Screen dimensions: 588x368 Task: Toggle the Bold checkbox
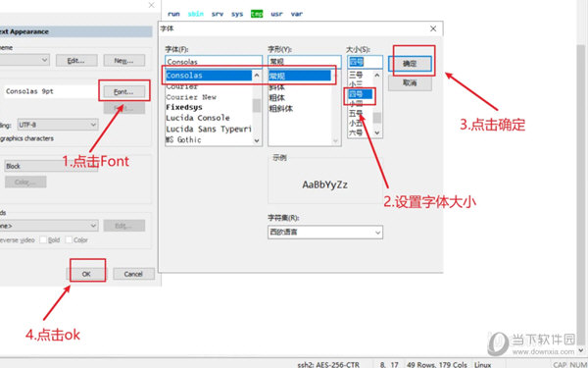43,239
